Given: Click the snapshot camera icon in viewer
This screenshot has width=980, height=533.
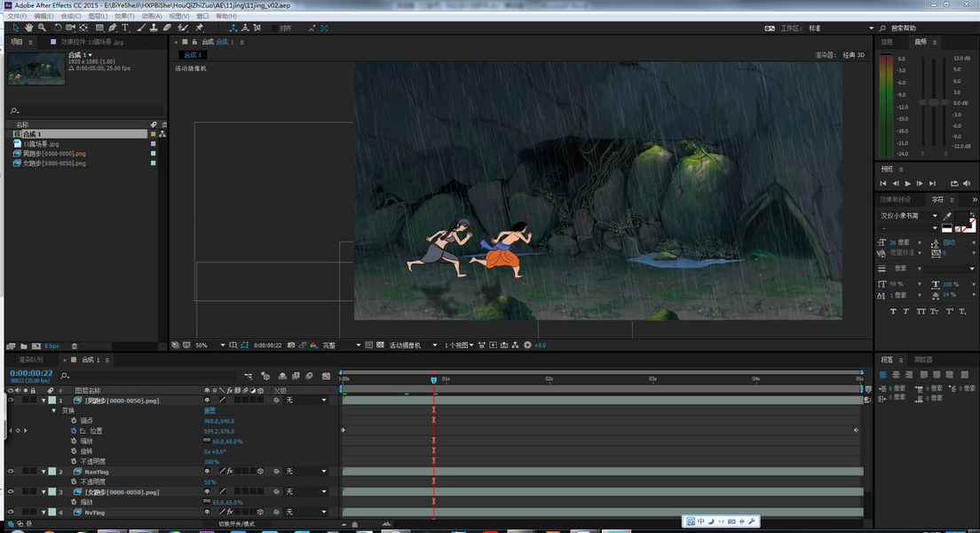Looking at the screenshot, I should tap(291, 346).
